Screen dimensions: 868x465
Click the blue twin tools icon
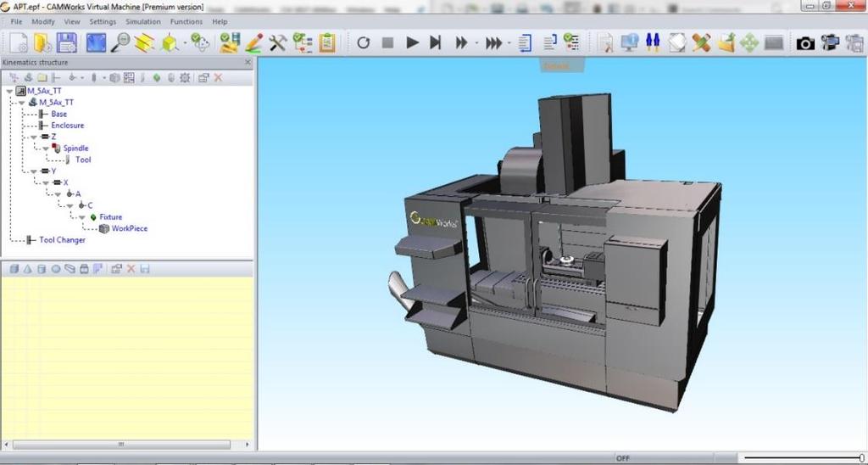(654, 42)
